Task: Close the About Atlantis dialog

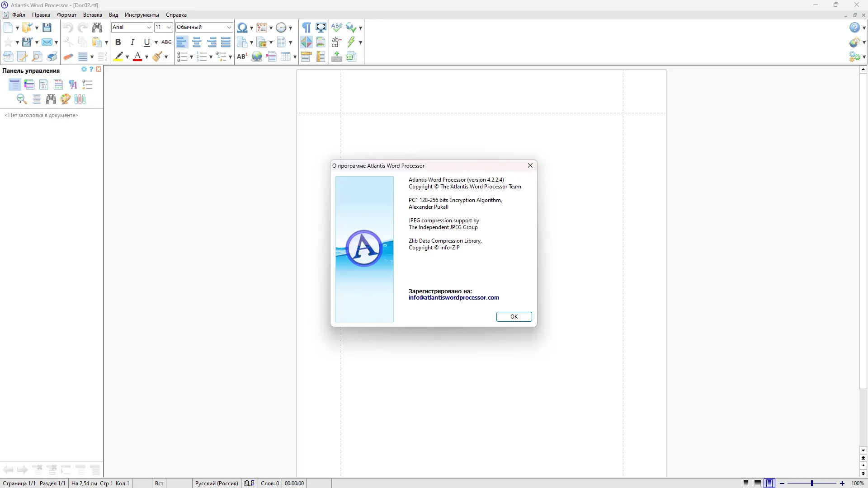Action: [x=530, y=166]
